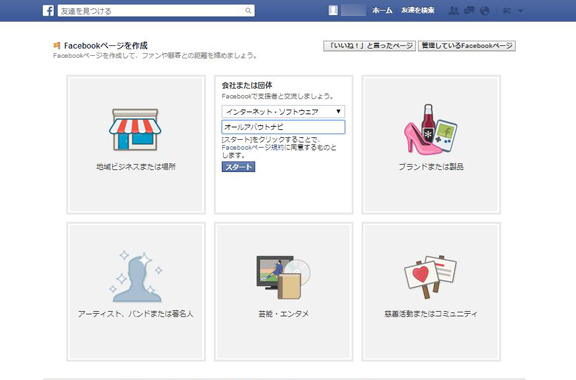
Task: Select the entertainment TV and book icon
Action: click(283, 277)
